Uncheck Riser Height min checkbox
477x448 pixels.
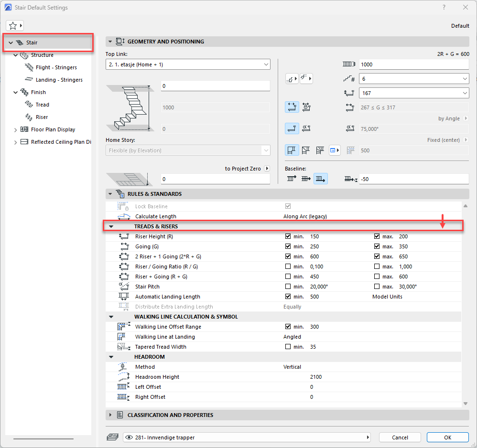288,236
